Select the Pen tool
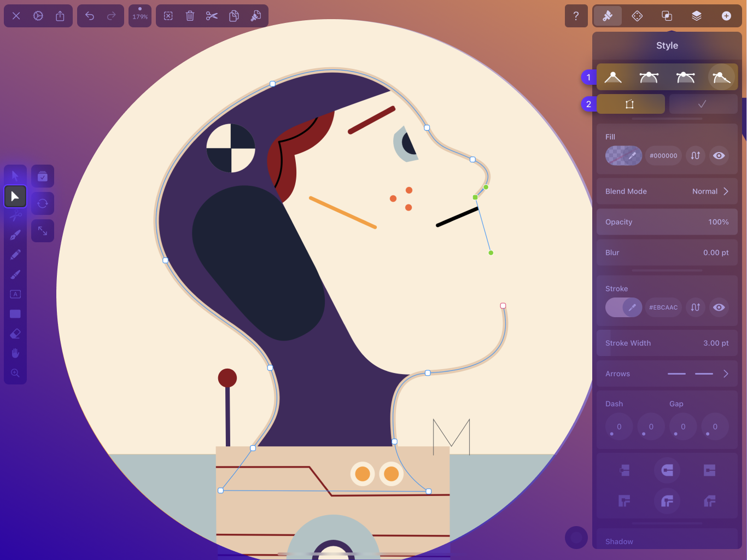 (x=15, y=235)
